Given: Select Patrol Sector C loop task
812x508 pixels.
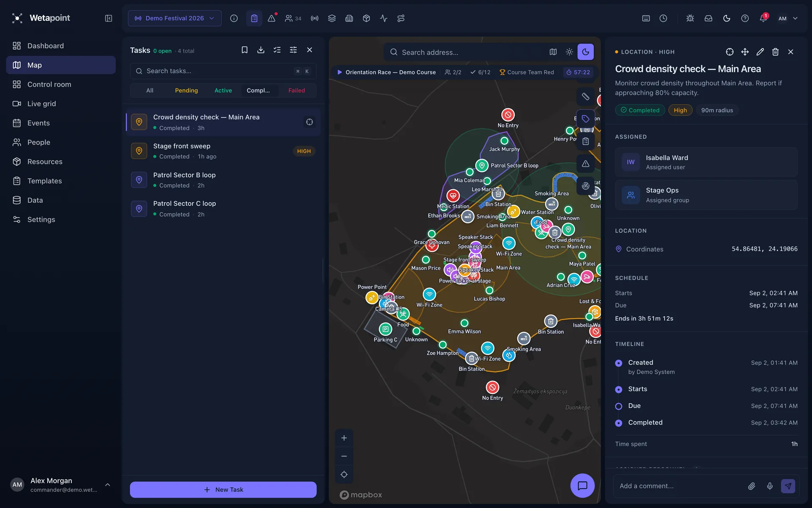Looking at the screenshot, I should click(x=223, y=209).
